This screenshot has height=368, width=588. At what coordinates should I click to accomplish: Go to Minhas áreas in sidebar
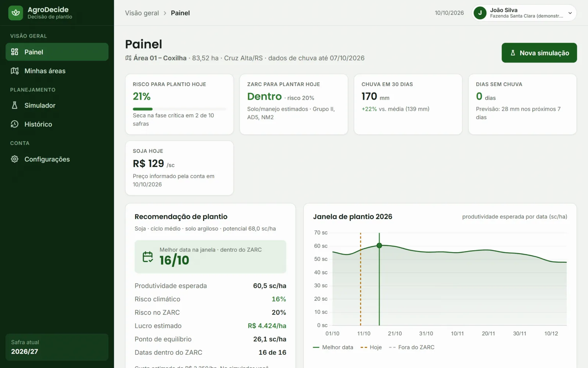click(57, 71)
